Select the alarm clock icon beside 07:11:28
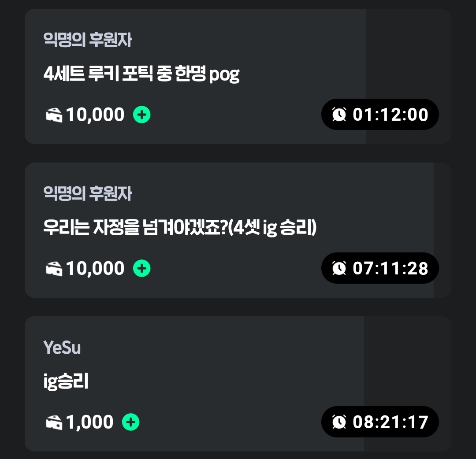 point(339,268)
